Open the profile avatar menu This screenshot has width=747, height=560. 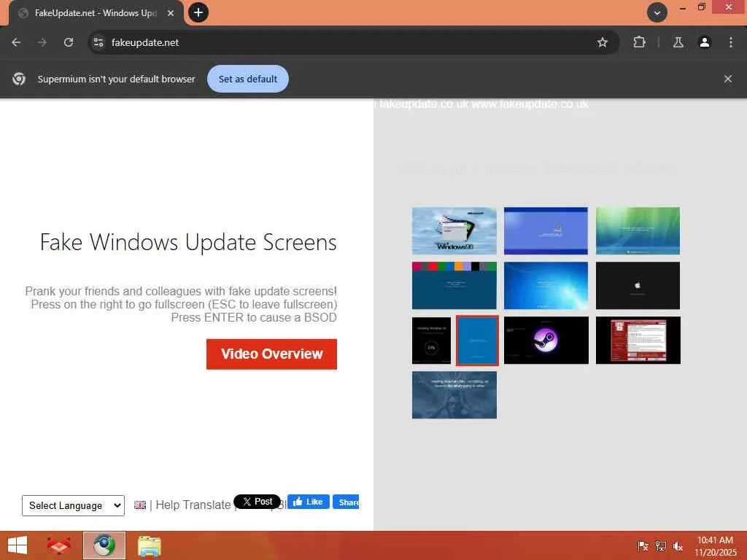704,42
